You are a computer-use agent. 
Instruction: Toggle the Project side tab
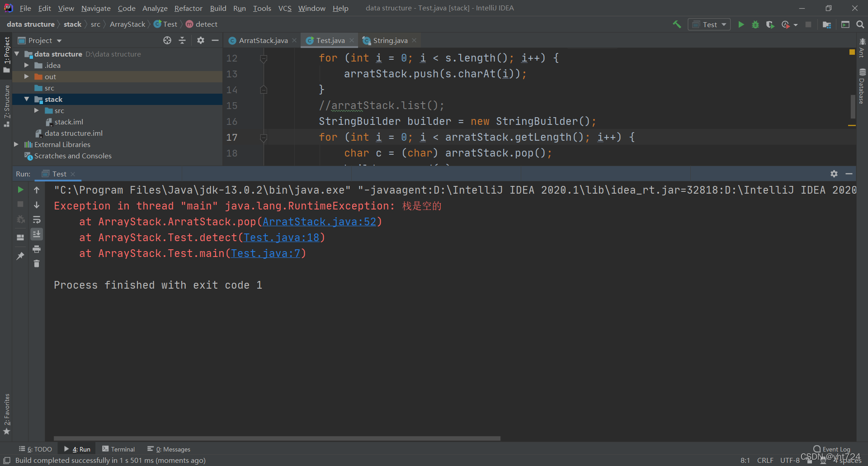(x=7, y=54)
